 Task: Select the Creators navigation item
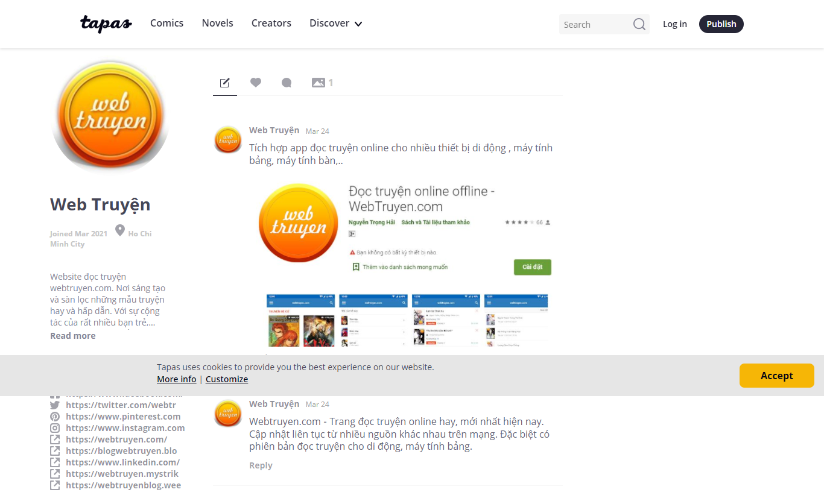pyautogui.click(x=271, y=23)
